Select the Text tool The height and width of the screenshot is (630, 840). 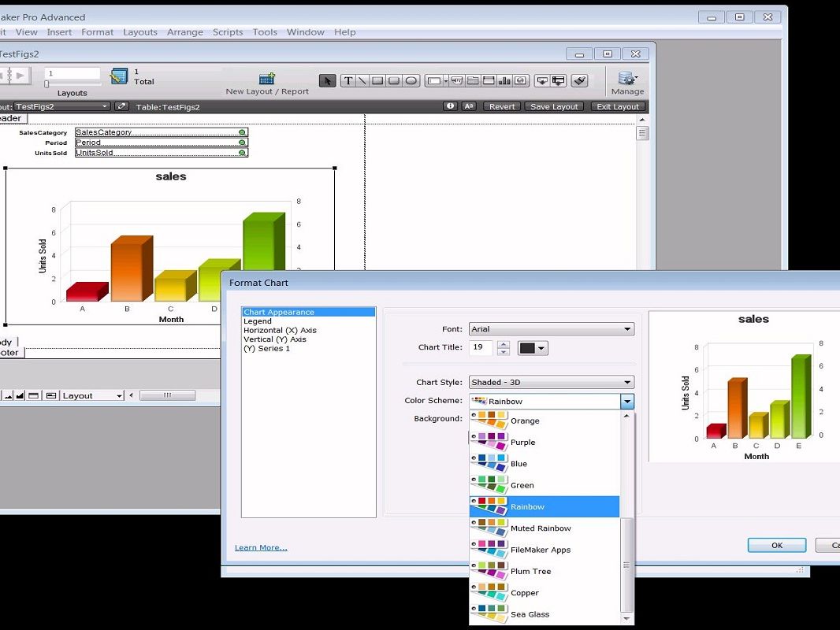[x=348, y=81]
